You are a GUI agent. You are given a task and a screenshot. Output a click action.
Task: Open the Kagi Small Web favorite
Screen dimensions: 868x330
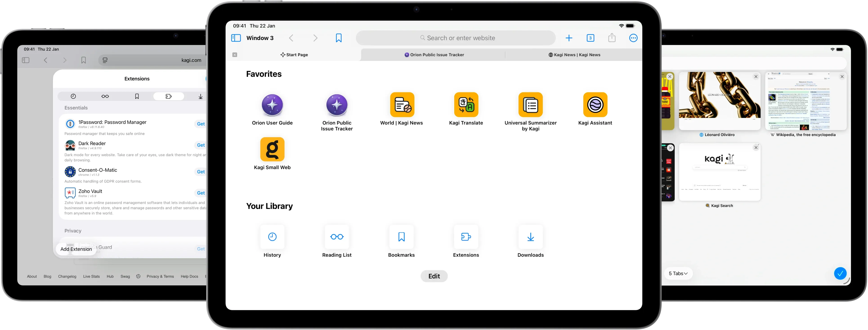[272, 149]
